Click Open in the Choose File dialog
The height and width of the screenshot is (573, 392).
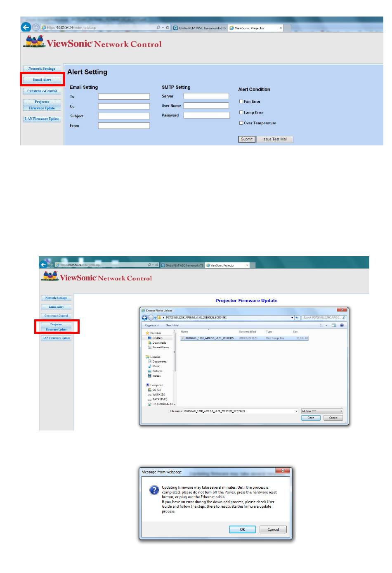click(311, 418)
